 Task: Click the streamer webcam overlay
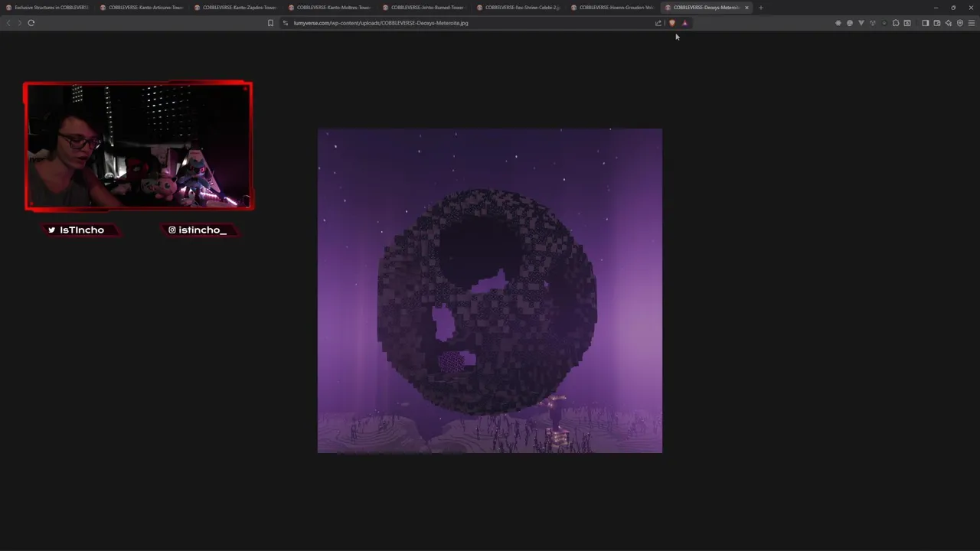pos(138,145)
